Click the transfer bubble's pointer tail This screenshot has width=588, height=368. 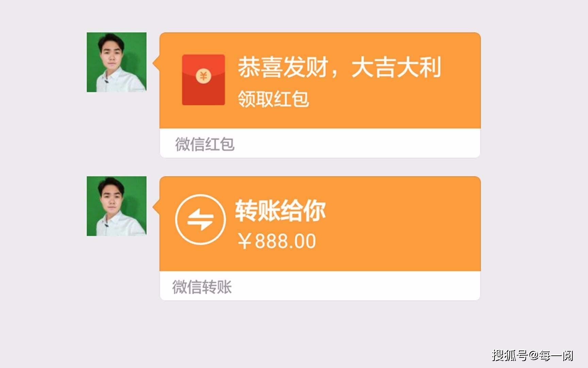coord(156,207)
